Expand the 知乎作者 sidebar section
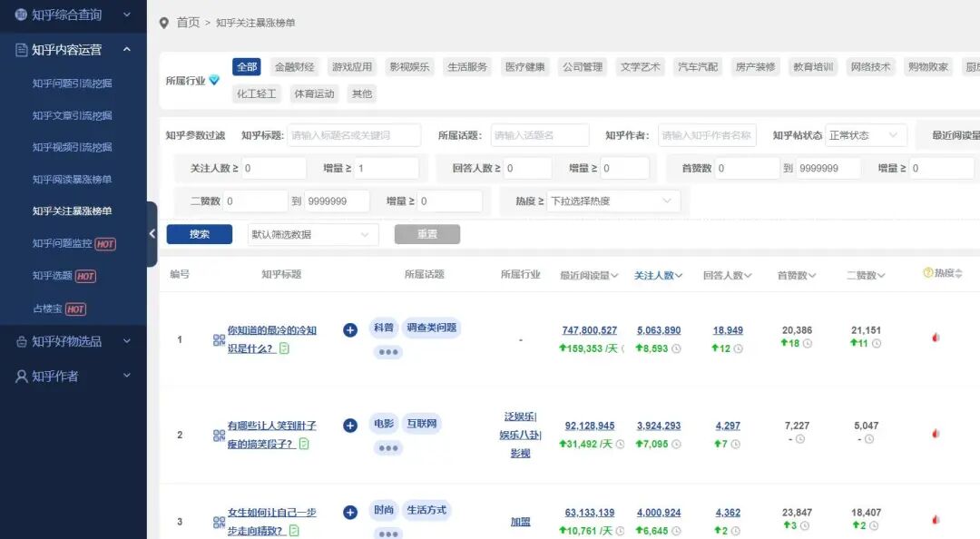Screen dimensions: 980x539 coord(73,376)
